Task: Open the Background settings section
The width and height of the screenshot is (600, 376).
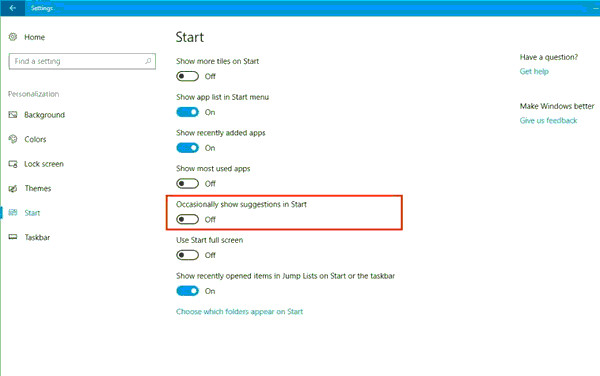Action: click(44, 115)
